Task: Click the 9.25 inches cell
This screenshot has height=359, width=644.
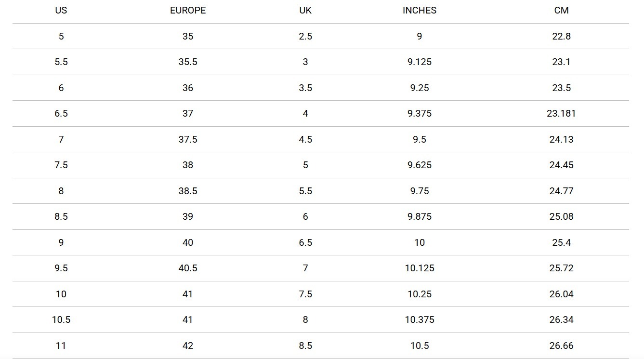Action: tap(420, 88)
